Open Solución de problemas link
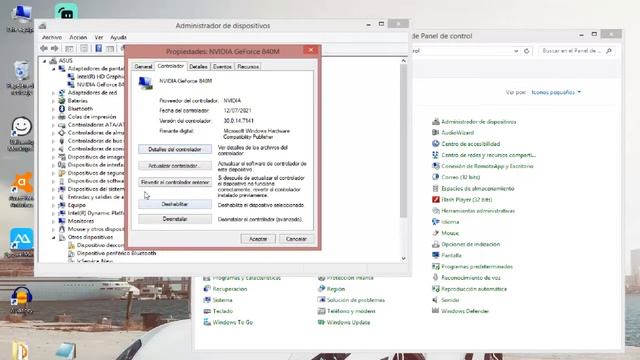 coord(356,300)
